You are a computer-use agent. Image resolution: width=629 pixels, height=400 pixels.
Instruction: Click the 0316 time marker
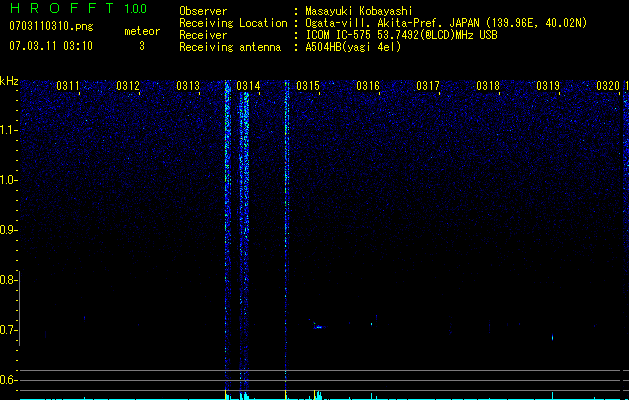[368, 86]
